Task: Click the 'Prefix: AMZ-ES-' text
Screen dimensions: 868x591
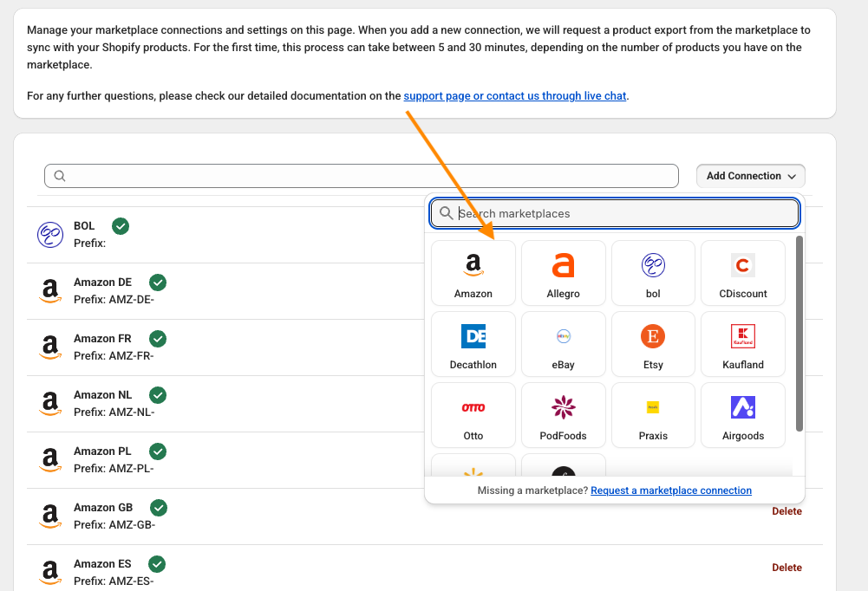Action: (114, 581)
